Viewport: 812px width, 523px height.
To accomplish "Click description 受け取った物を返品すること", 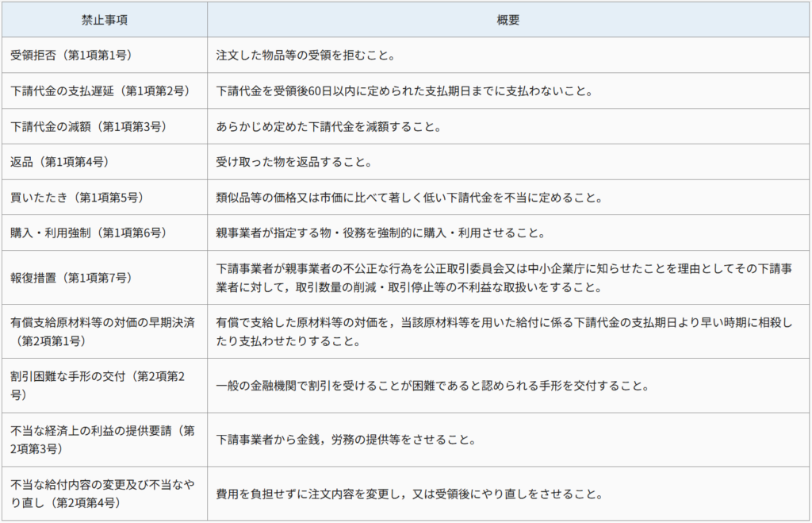I will pyautogui.click(x=294, y=163).
